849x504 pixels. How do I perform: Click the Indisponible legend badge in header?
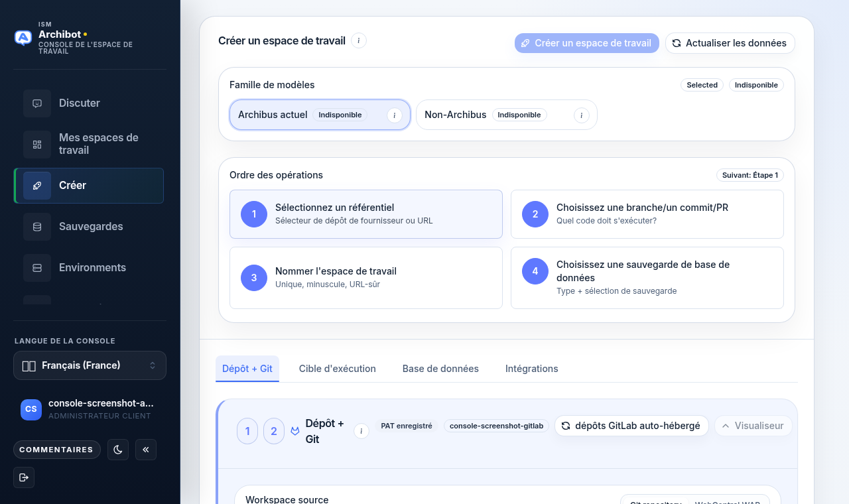(757, 85)
